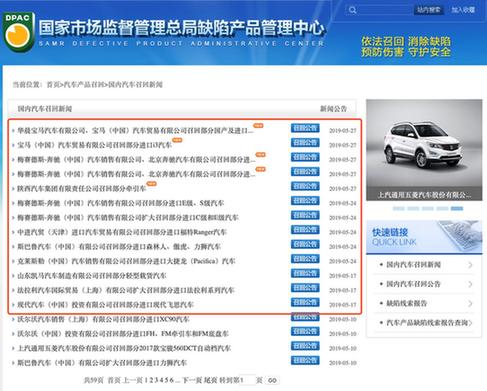Select the third carousel indicator dot
Screen dimensions: 487x391
(428, 209)
